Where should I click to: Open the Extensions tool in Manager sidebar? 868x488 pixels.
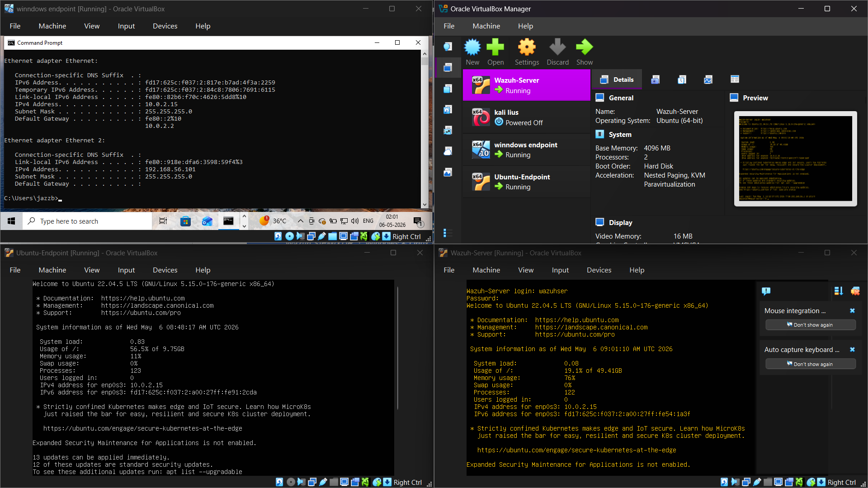(448, 89)
